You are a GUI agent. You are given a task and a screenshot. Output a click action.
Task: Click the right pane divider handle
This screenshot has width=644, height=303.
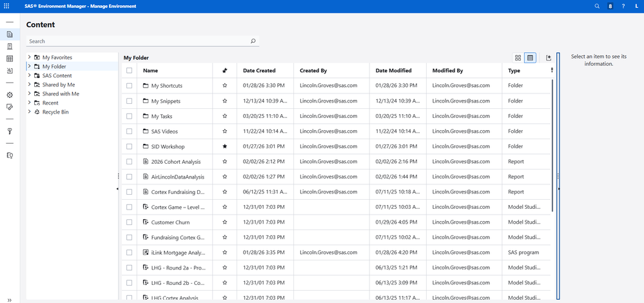pyautogui.click(x=558, y=175)
